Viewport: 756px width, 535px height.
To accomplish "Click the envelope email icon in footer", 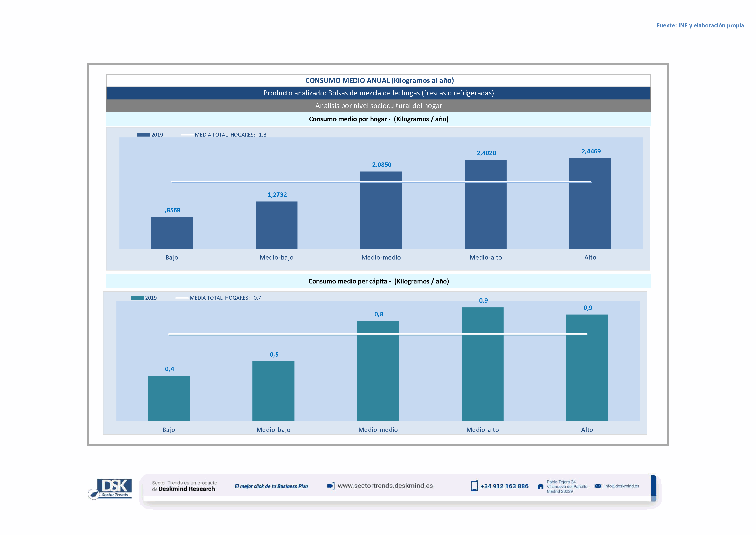I will point(598,486).
